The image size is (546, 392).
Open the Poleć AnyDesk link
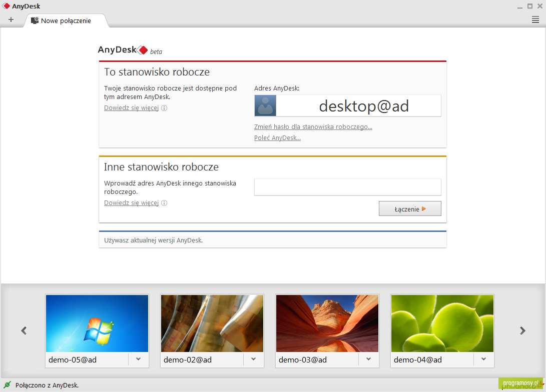tap(277, 137)
